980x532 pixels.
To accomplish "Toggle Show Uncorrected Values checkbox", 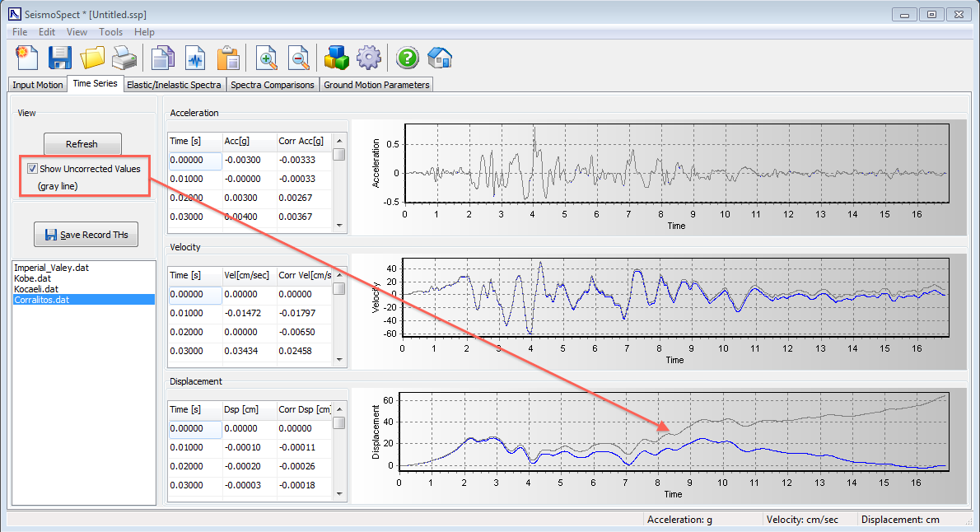I will 32,169.
